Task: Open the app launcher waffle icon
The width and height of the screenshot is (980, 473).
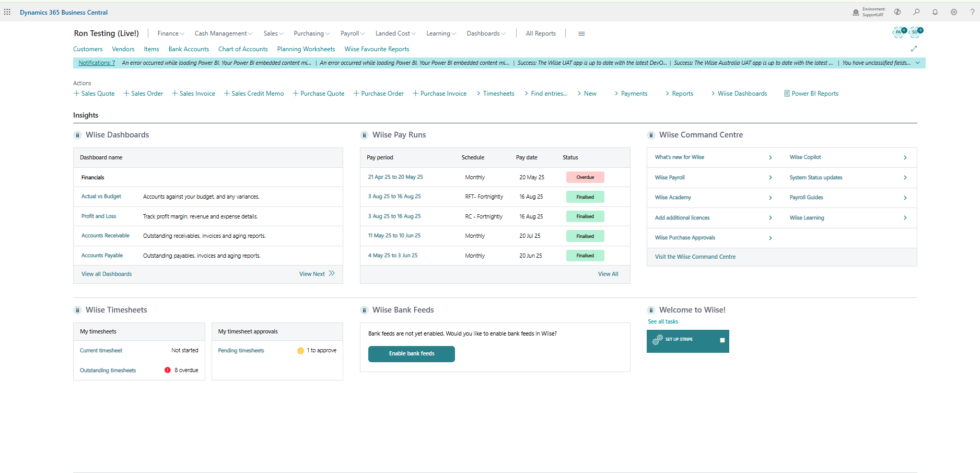Action: pos(7,12)
